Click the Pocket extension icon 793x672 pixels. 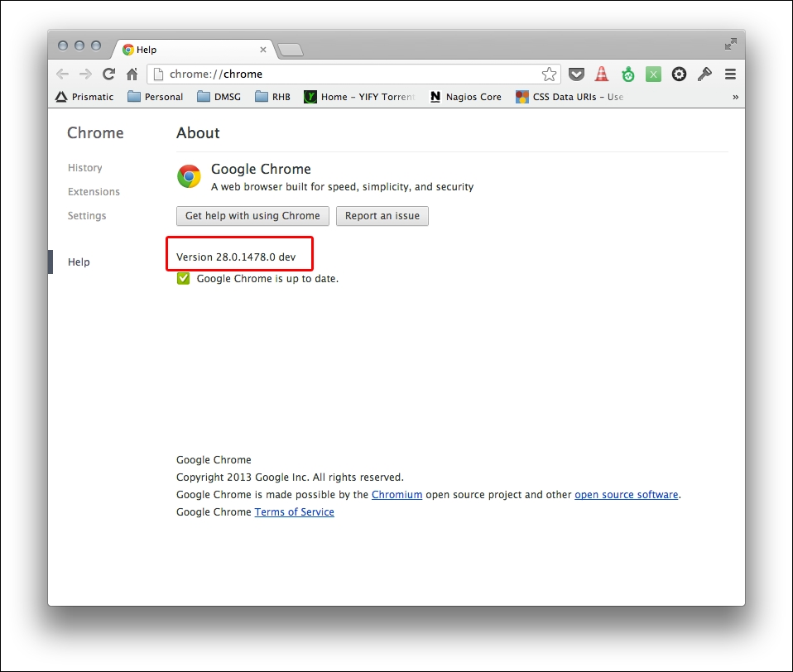(x=576, y=74)
